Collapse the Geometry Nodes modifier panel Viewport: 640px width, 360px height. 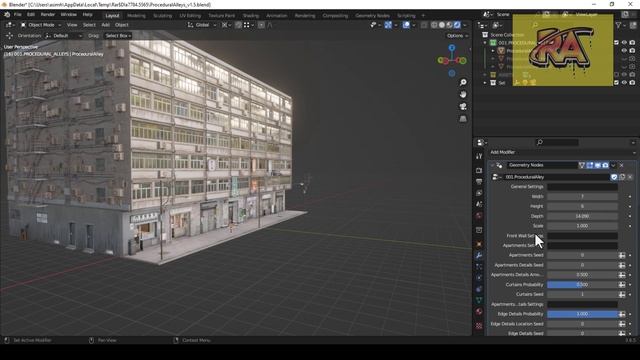pos(492,165)
